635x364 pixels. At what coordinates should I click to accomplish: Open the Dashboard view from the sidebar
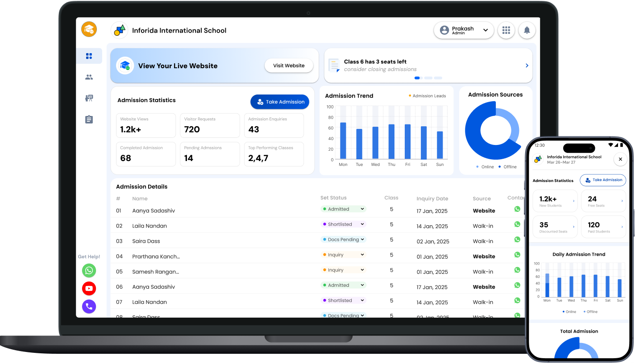[x=89, y=56]
